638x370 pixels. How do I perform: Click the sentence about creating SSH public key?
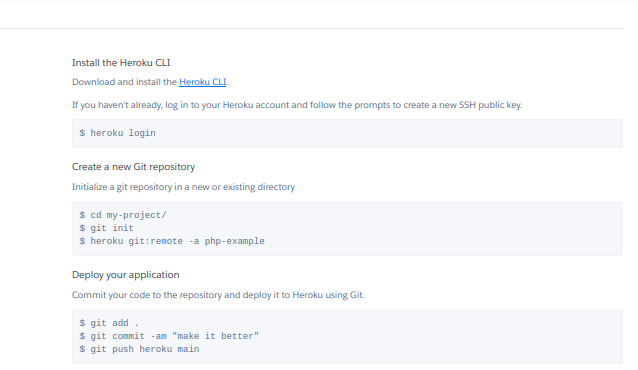tap(297, 105)
